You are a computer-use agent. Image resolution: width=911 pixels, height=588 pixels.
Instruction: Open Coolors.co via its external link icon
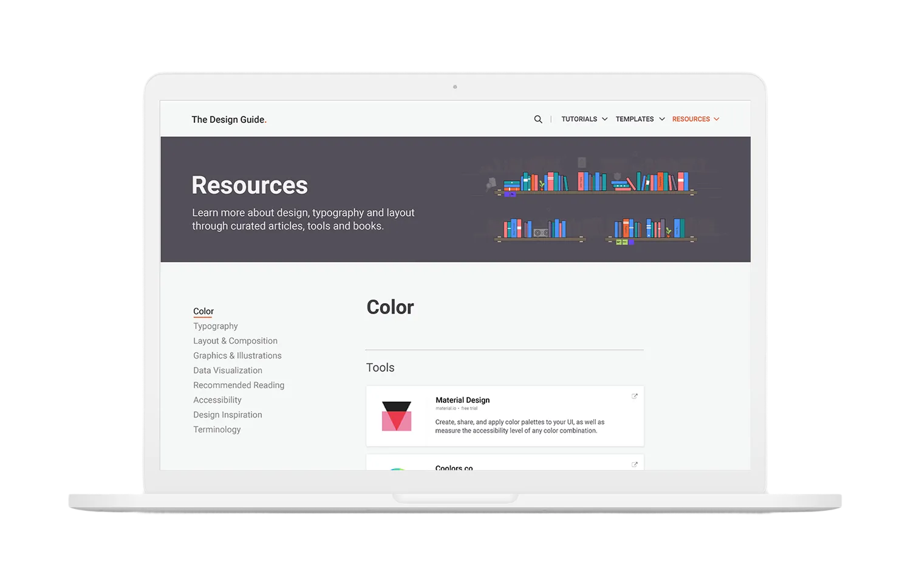(x=634, y=464)
